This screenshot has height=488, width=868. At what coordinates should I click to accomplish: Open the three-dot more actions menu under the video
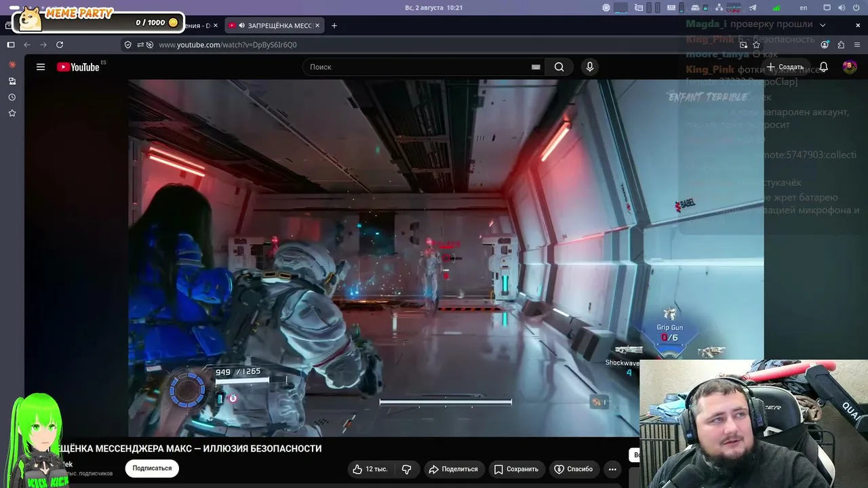click(x=612, y=469)
